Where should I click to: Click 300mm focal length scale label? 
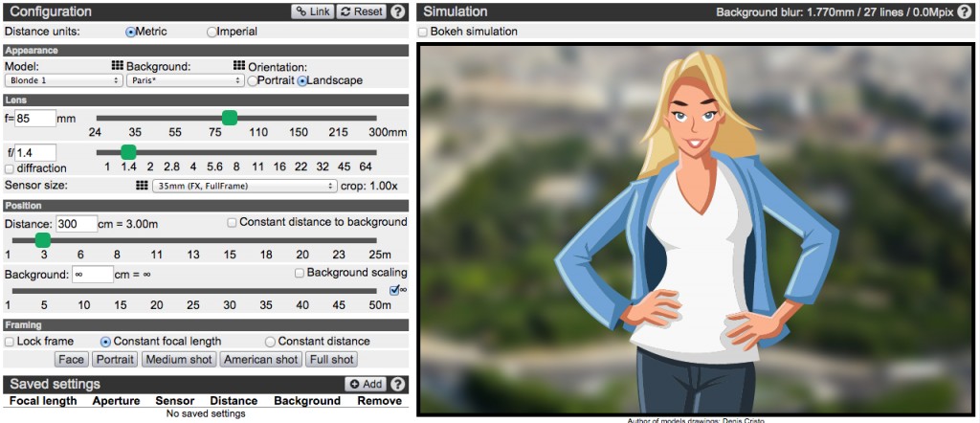[x=388, y=132]
